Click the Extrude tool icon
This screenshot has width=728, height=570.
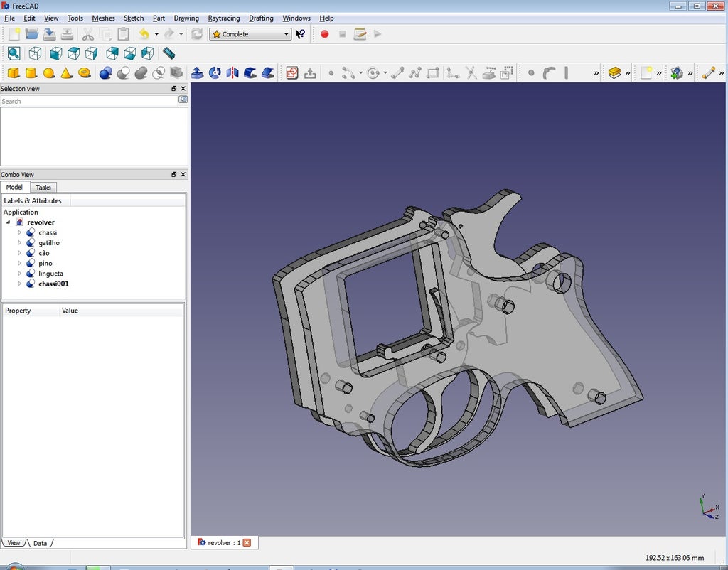pyautogui.click(x=198, y=72)
